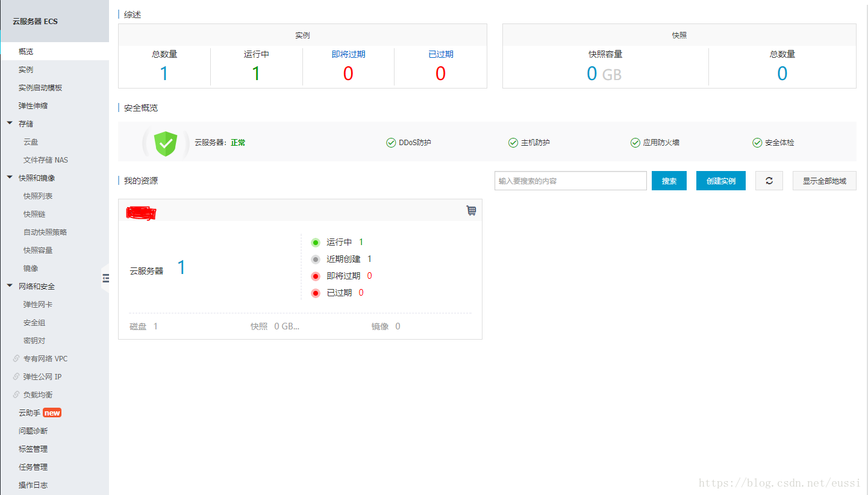Click the 即将过期 header link in overview
Image resolution: width=868 pixels, height=495 pixels.
coord(348,54)
